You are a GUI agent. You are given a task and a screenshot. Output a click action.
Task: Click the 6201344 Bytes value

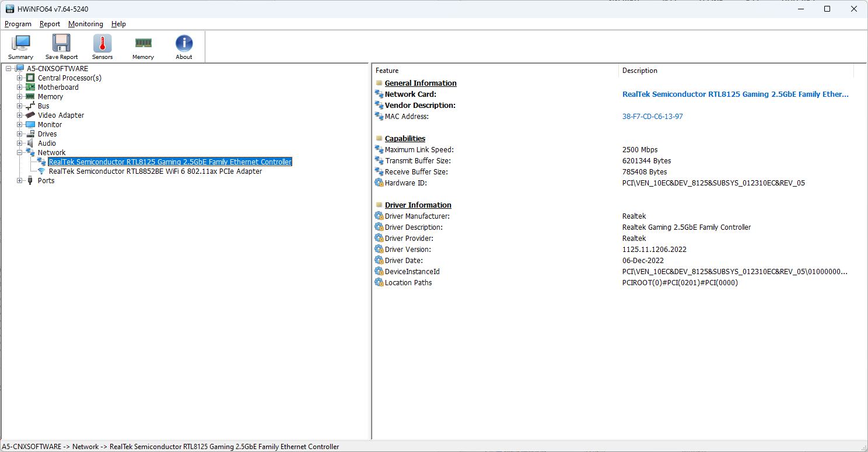[646, 160]
